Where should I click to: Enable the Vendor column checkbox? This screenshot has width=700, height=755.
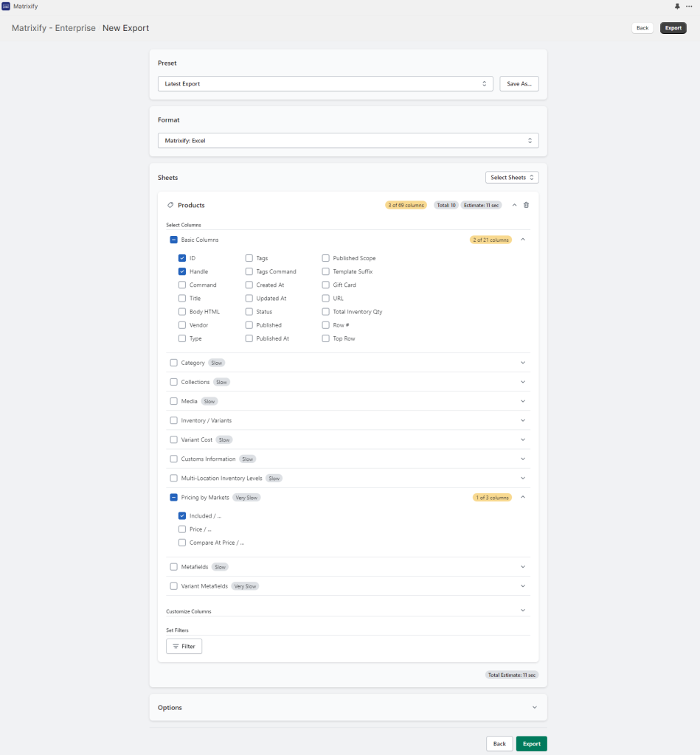point(181,324)
